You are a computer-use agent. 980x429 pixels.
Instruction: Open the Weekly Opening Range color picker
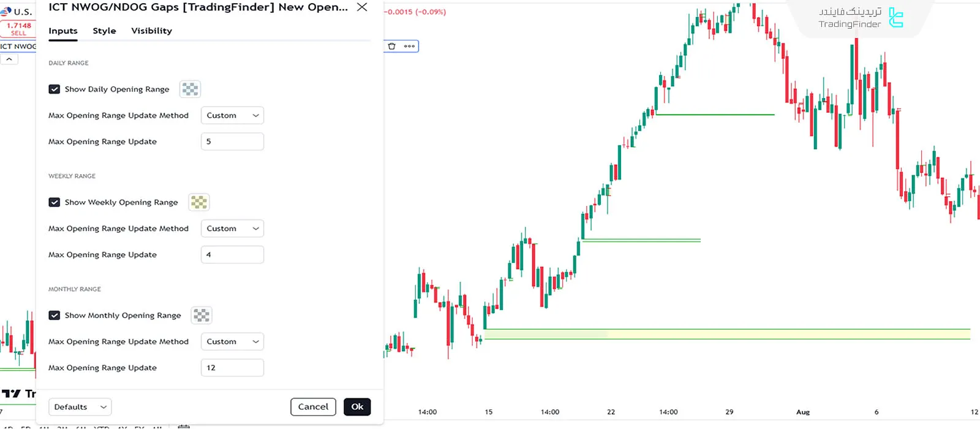point(198,202)
